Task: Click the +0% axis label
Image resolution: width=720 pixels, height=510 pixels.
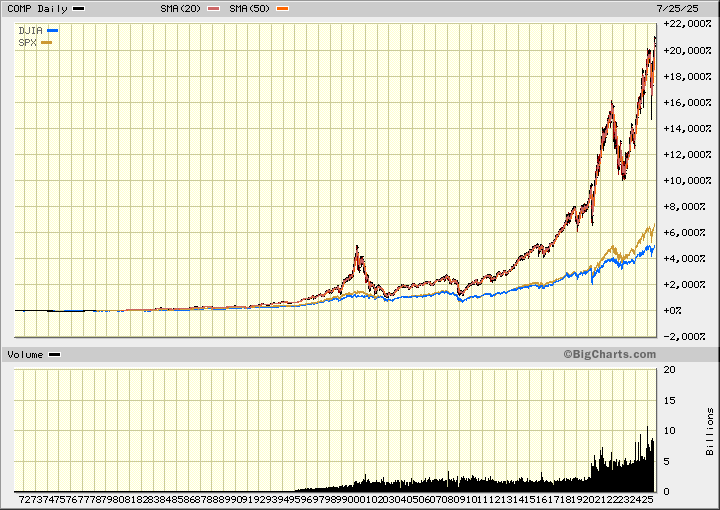Action: (673, 311)
